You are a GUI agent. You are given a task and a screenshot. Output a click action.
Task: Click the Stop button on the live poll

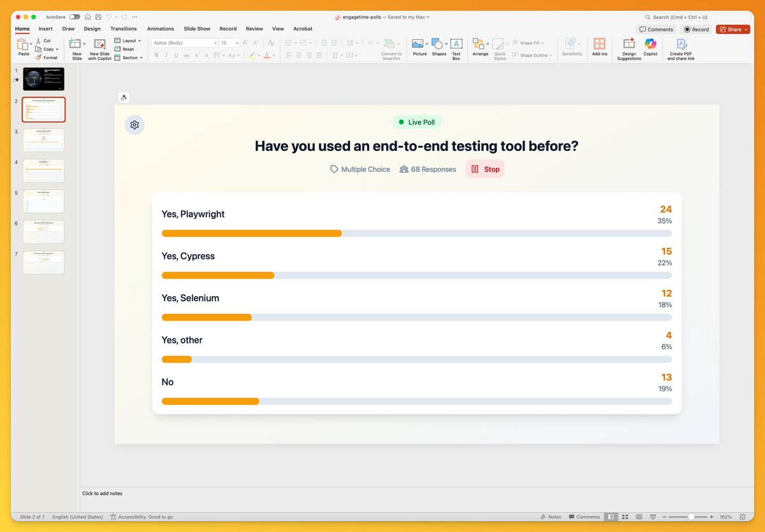[485, 169]
